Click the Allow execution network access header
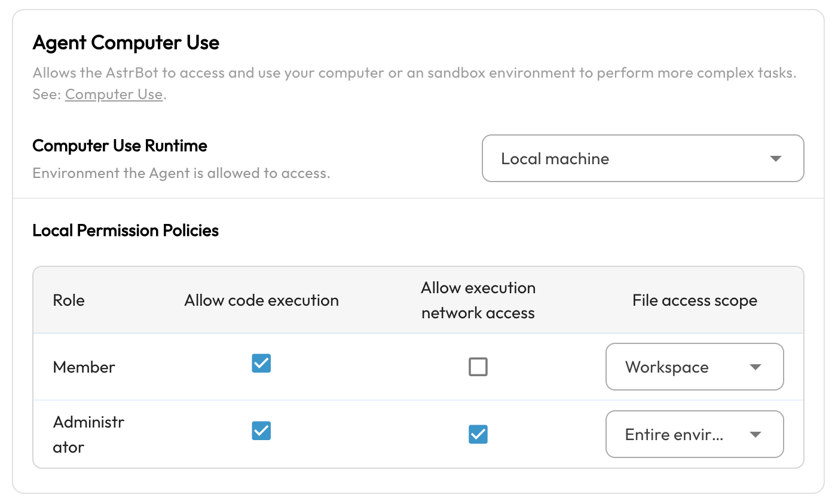Screen dimensions: 838x504 478,300
